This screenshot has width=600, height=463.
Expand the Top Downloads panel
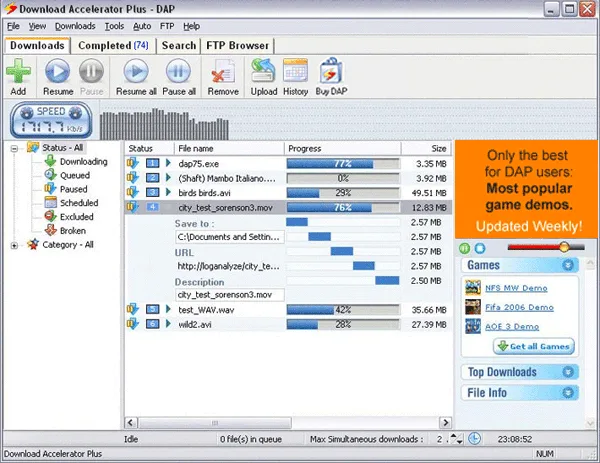click(568, 372)
